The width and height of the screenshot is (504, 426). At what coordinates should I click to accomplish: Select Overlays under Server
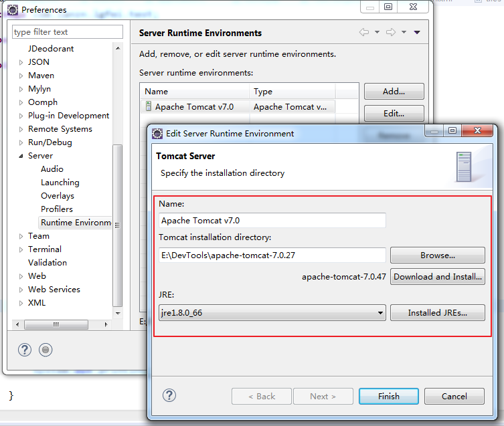(x=58, y=196)
